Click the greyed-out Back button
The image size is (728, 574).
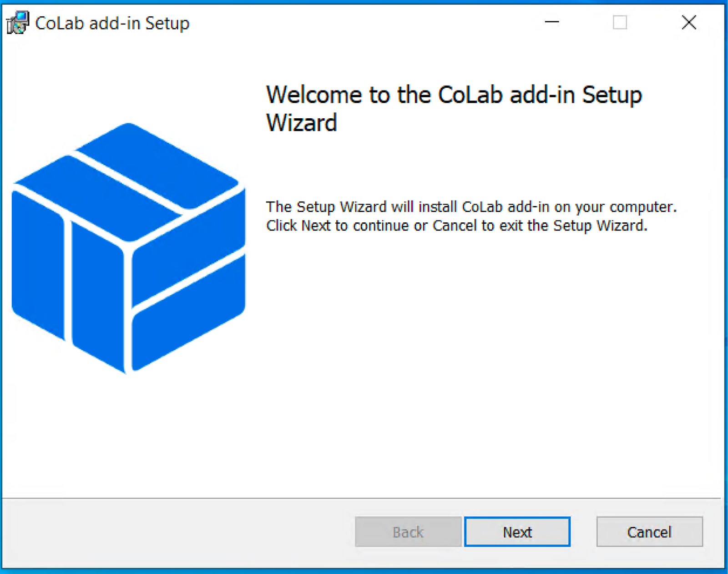[408, 531]
